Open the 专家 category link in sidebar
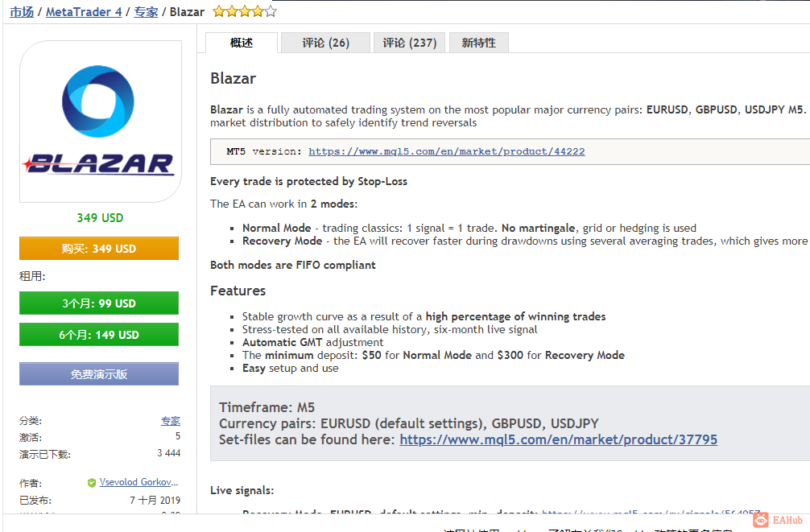Image resolution: width=810 pixels, height=532 pixels. click(171, 421)
